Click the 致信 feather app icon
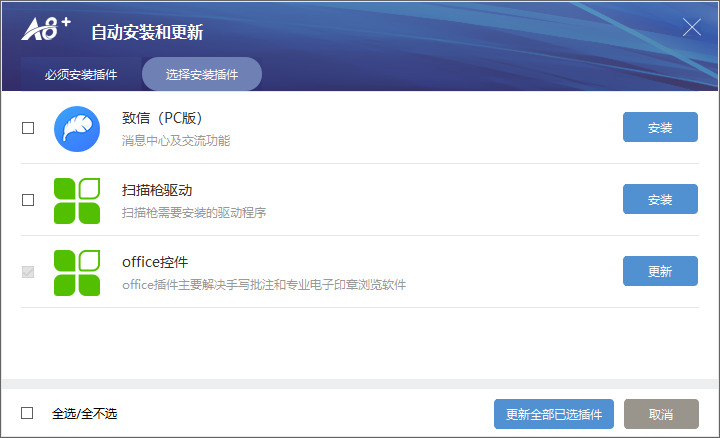The width and height of the screenshot is (720, 438). click(x=77, y=129)
